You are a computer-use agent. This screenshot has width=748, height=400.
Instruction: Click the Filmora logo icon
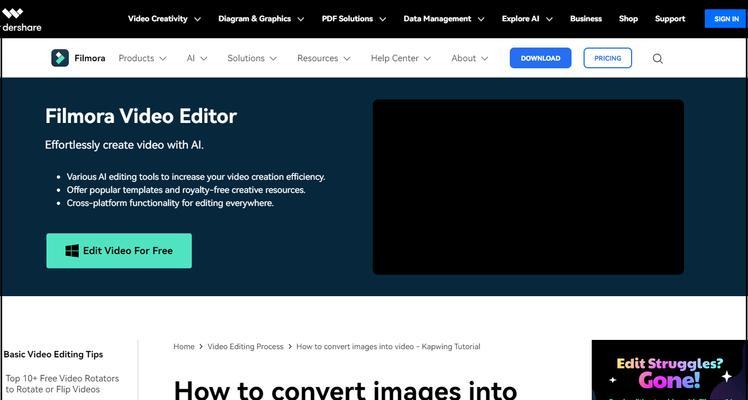click(x=60, y=58)
